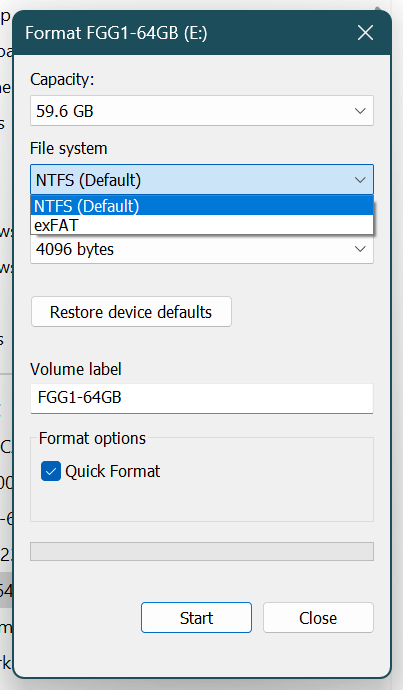The width and height of the screenshot is (403, 690).
Task: Click the Capacity dropdown chevron arrow
Action: coord(360,111)
